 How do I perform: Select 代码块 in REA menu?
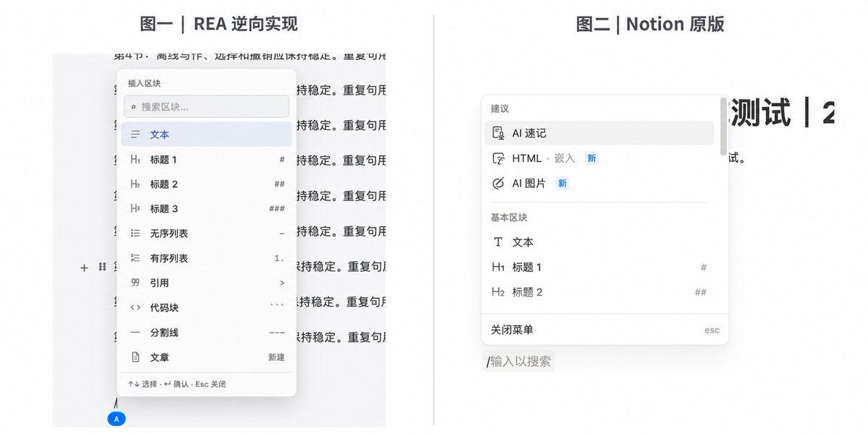pyautogui.click(x=206, y=307)
